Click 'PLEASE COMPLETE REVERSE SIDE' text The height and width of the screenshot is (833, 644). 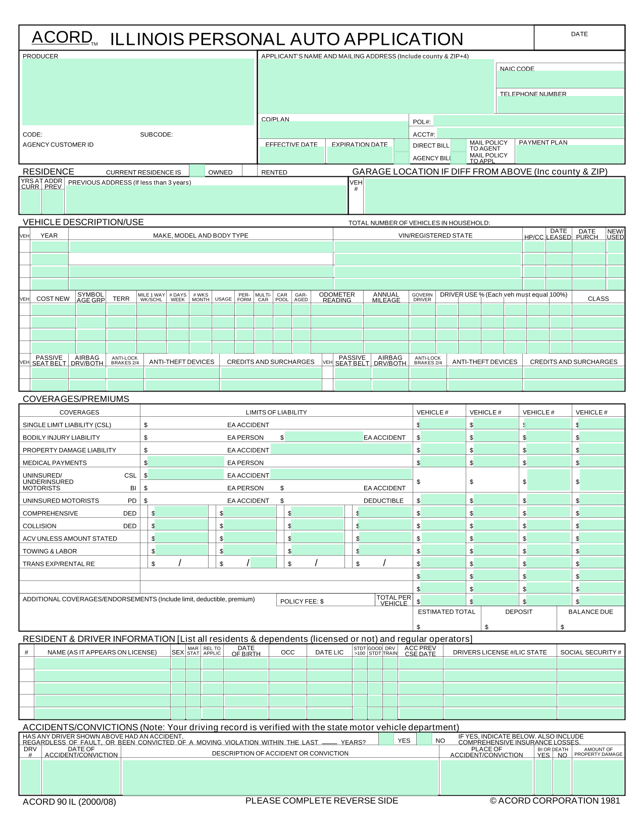(x=322, y=801)
